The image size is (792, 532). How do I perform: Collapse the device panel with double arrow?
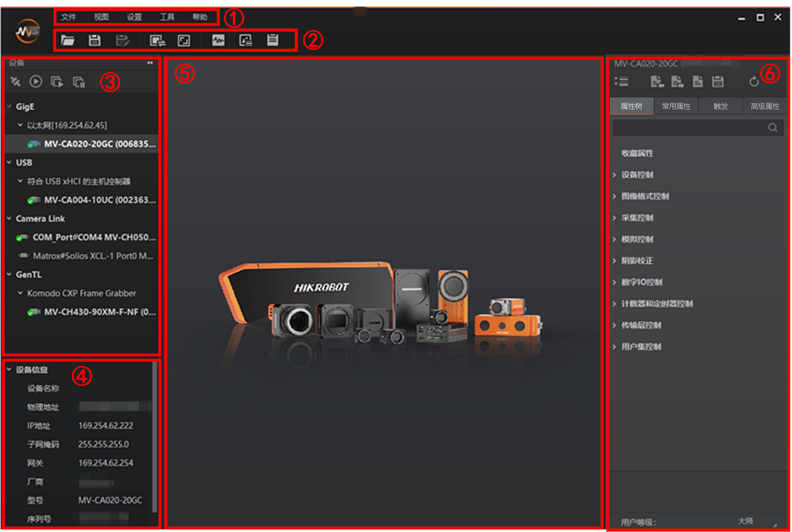149,63
